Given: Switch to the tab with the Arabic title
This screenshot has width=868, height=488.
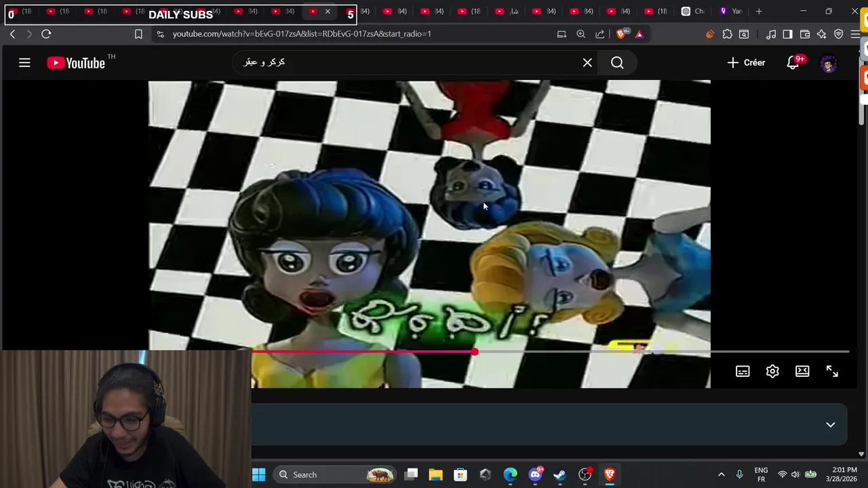Looking at the screenshot, I should click(507, 11).
